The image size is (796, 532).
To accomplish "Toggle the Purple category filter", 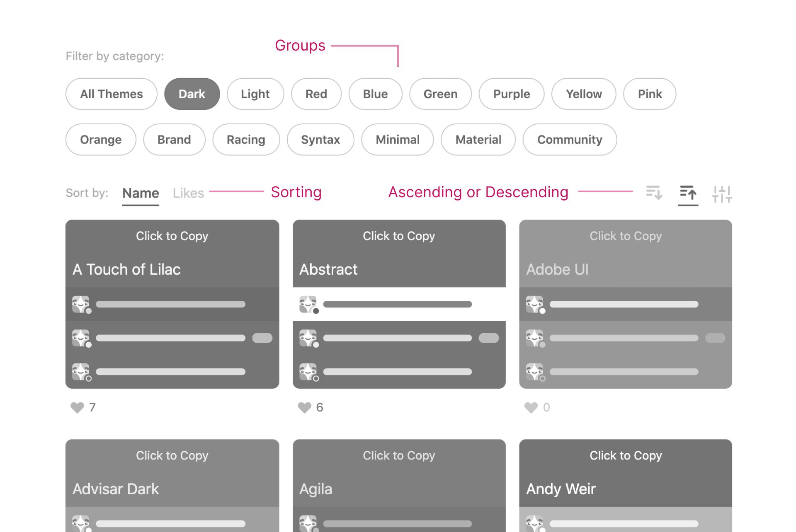I will pyautogui.click(x=511, y=94).
